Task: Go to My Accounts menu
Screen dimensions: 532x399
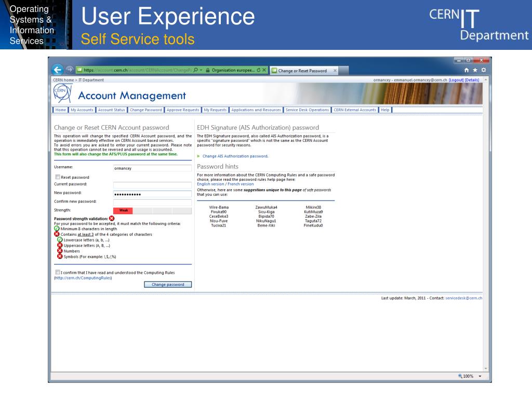Action: coord(82,110)
